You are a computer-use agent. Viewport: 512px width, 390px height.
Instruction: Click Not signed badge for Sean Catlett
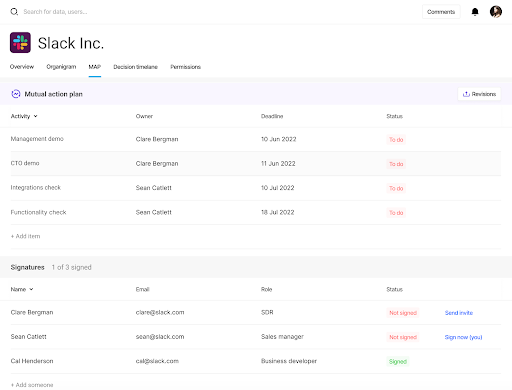(x=403, y=337)
